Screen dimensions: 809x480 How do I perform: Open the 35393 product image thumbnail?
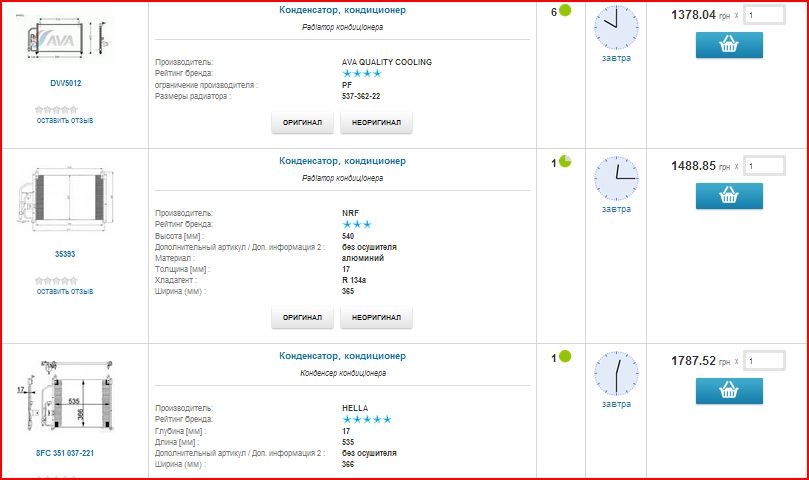point(65,199)
